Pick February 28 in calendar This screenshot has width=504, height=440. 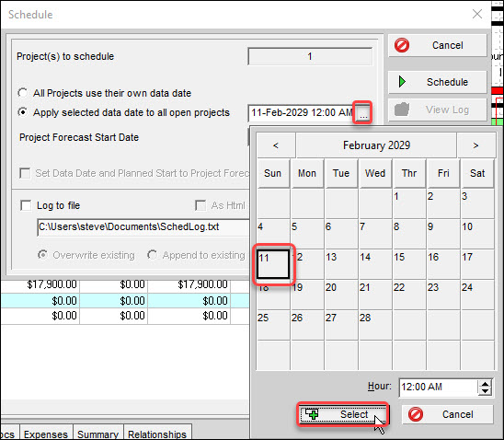pos(375,325)
